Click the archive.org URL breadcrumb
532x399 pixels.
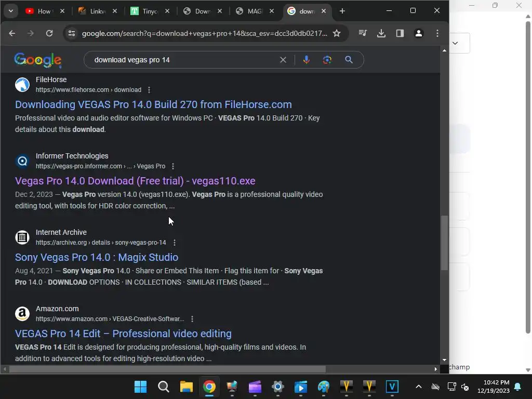[101, 243]
